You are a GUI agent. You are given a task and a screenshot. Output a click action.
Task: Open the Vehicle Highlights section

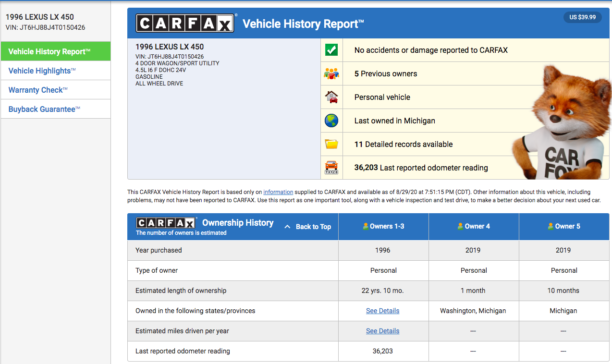click(56, 71)
